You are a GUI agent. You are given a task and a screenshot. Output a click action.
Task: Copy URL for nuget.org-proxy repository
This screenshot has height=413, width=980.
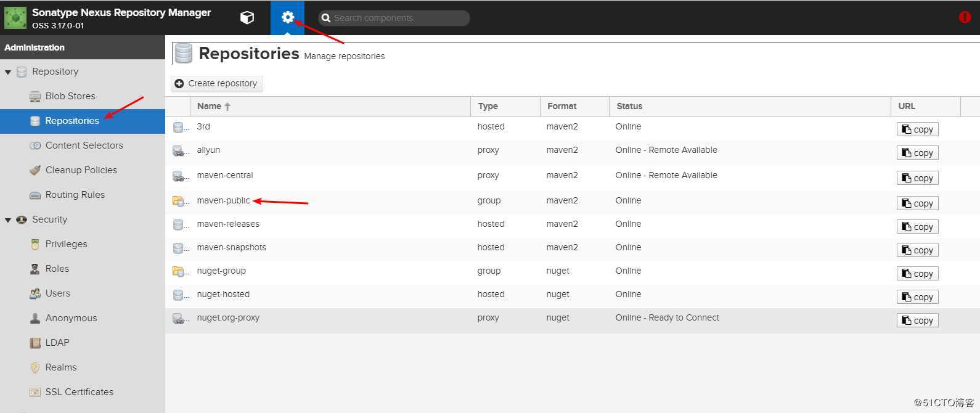(x=917, y=321)
